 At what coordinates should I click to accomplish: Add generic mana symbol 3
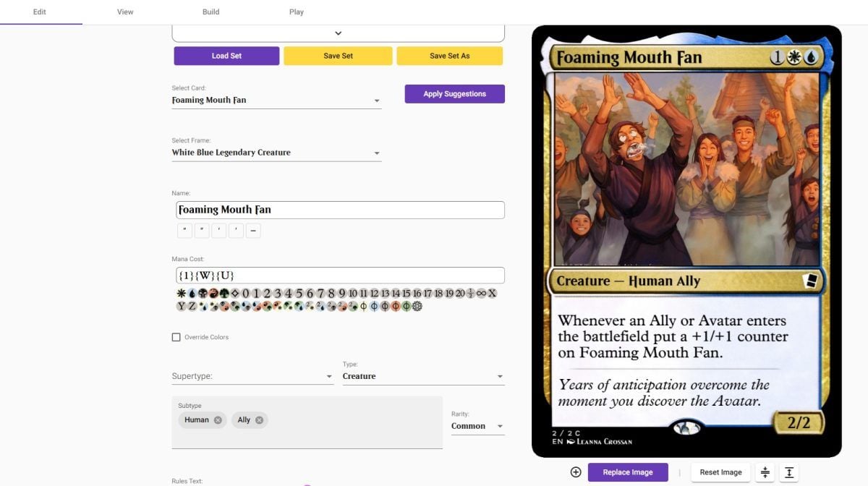277,294
